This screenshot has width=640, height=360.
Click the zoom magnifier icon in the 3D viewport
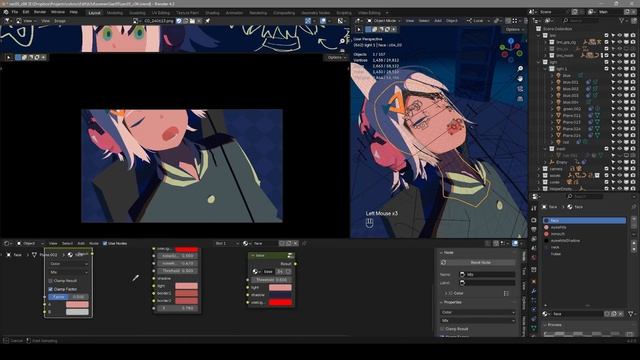[520, 69]
